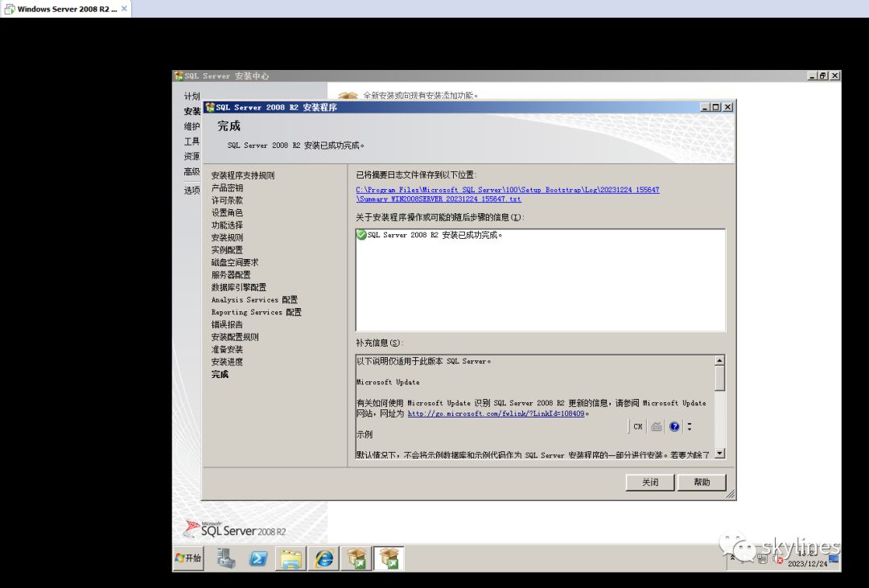Select 高级 in the Installation Center sidebar
Screen dimensions: 869x588
click(192, 171)
